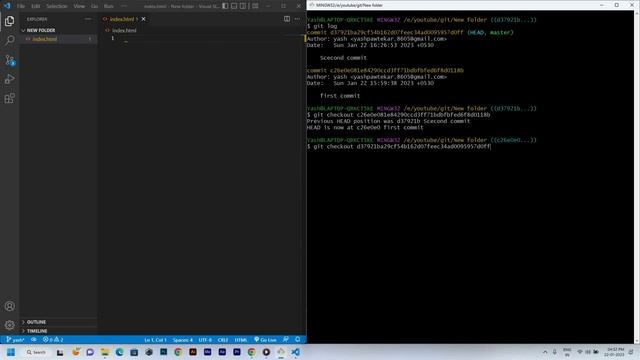Viewport: 640px width, 360px height.
Task: Open editor More Actions ellipsis
Action: tap(297, 19)
